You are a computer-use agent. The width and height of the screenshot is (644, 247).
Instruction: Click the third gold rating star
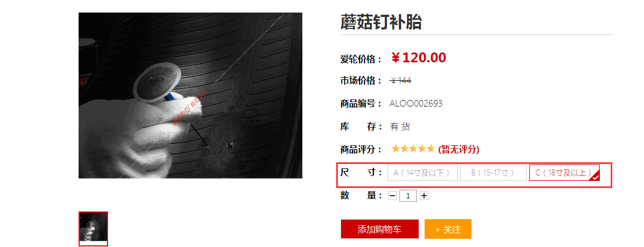pyautogui.click(x=413, y=149)
